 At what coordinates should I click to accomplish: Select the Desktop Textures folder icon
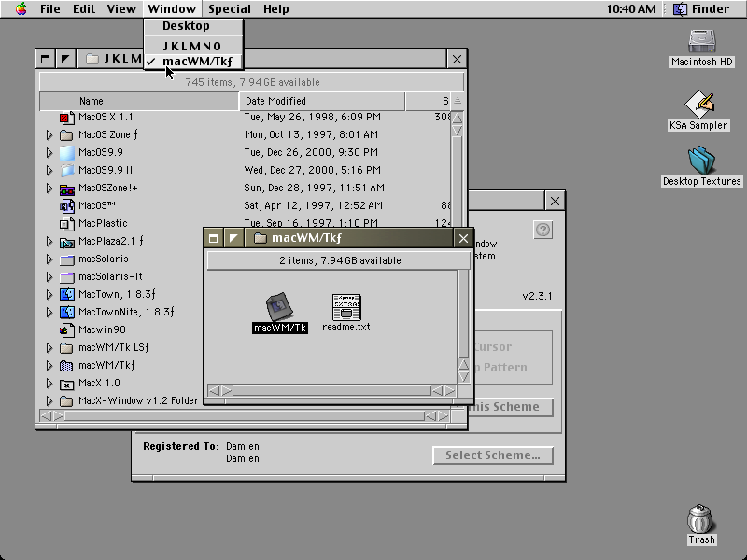pyautogui.click(x=702, y=161)
